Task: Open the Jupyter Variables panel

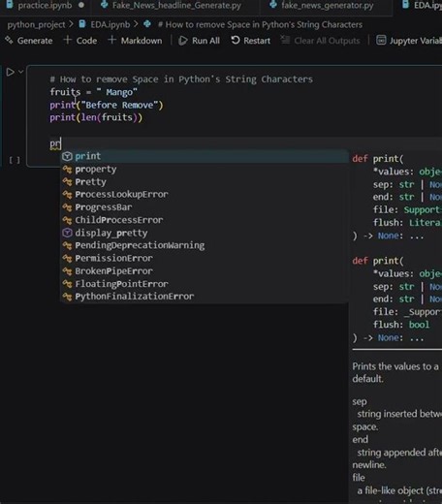Action: (409, 41)
